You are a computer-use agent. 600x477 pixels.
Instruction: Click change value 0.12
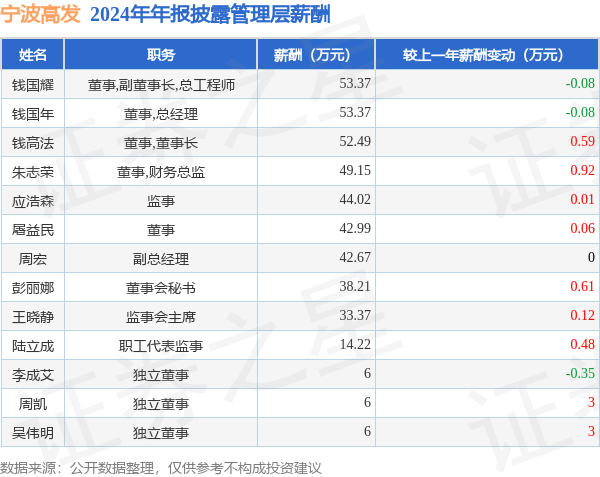click(582, 315)
